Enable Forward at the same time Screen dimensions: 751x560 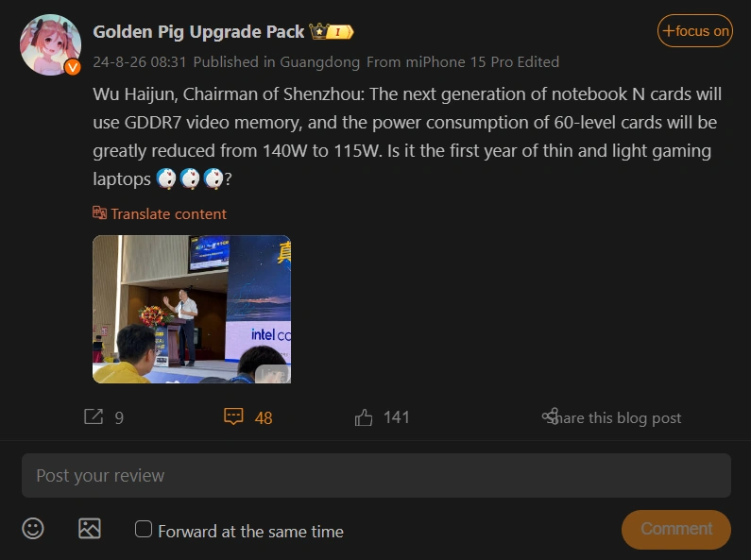[144, 529]
